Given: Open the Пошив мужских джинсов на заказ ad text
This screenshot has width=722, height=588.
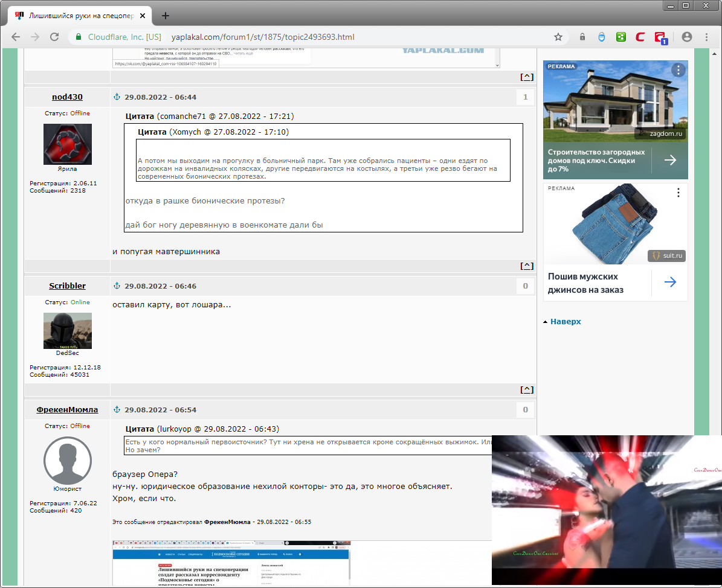Looking at the screenshot, I should (x=585, y=283).
